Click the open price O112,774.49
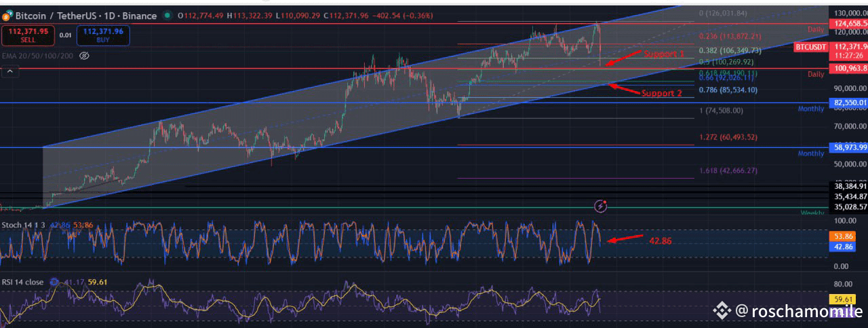This screenshot has width=868, height=328. (x=201, y=16)
